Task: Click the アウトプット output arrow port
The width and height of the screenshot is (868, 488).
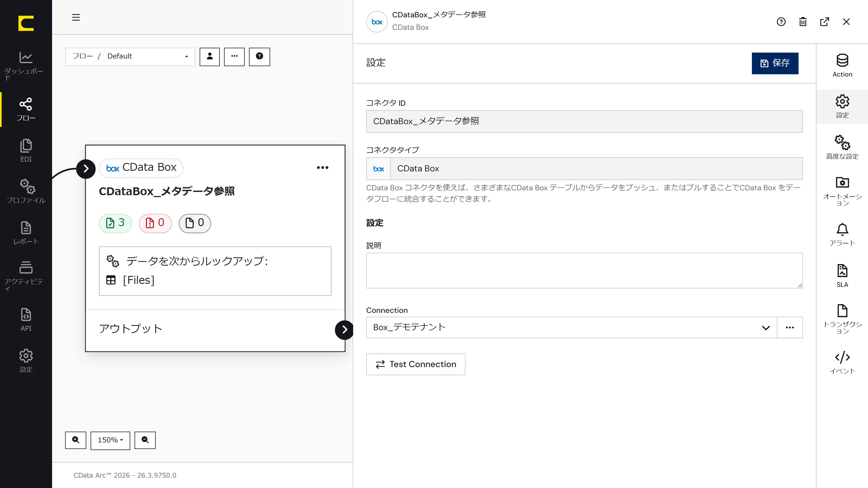Action: [344, 330]
